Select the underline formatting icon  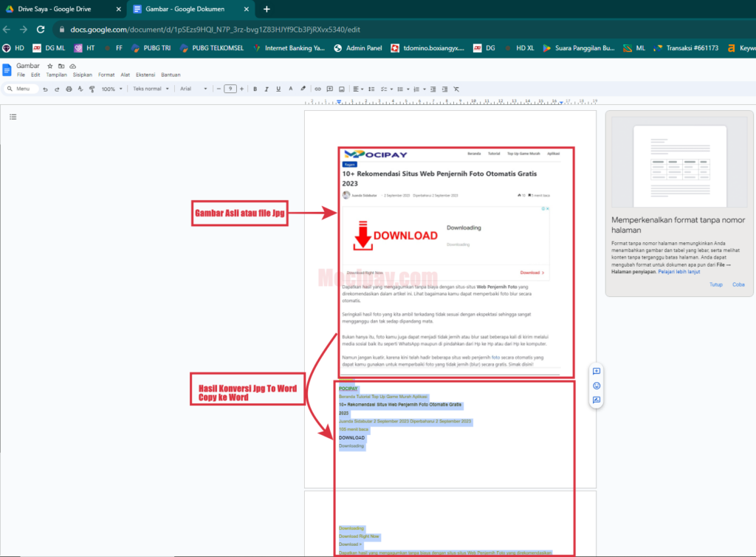[278, 89]
